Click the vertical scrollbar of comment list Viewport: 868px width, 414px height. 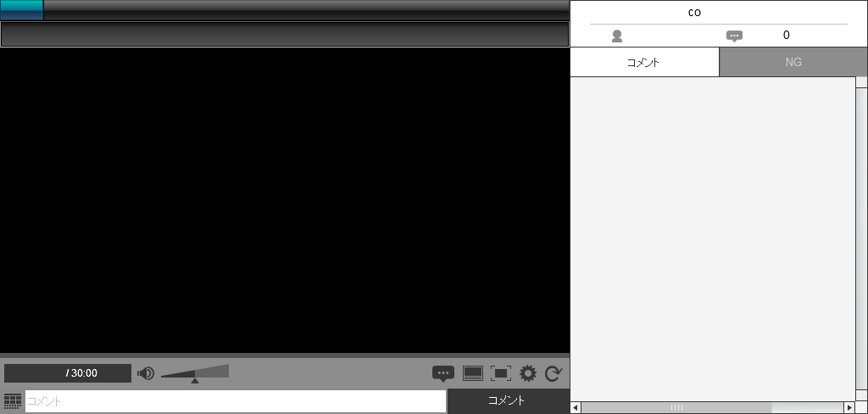[861, 239]
